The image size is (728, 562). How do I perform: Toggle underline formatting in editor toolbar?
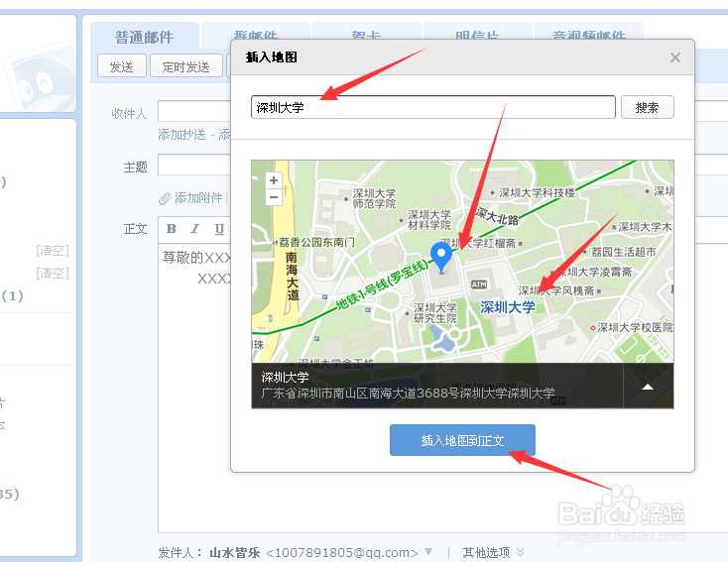(219, 229)
